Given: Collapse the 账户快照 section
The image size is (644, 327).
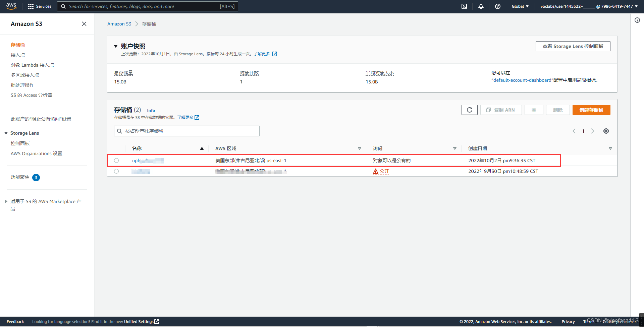Looking at the screenshot, I should [x=116, y=46].
